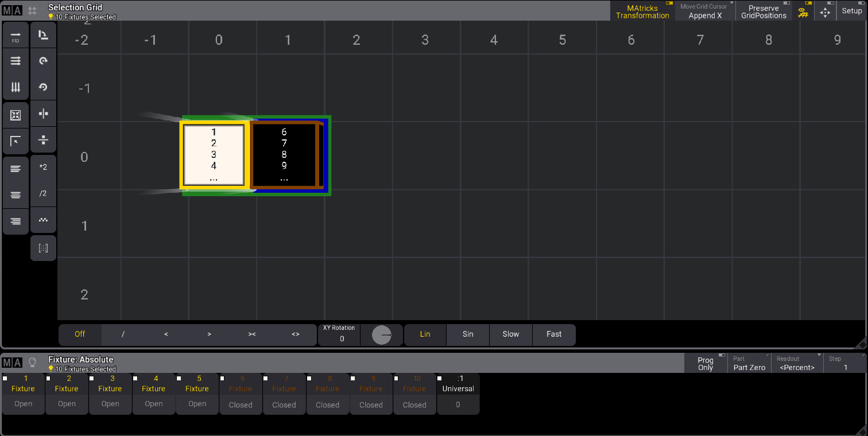Click the vertical down-arrows icon
This screenshot has height=436, width=868.
tap(15, 87)
